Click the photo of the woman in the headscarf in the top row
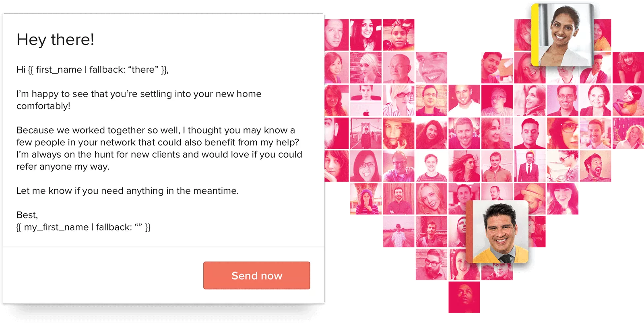Image resolution: width=644 pixels, height=325 pixels. [x=398, y=35]
